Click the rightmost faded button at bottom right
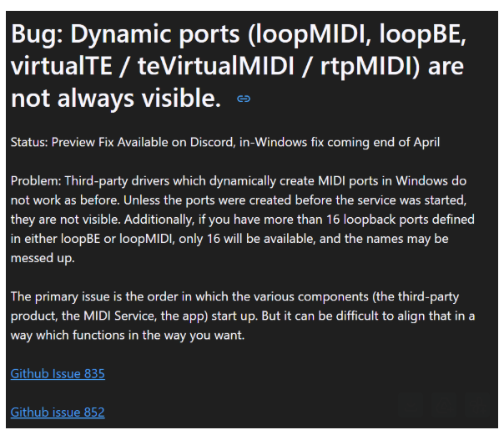The image size is (504, 435). pos(477,405)
